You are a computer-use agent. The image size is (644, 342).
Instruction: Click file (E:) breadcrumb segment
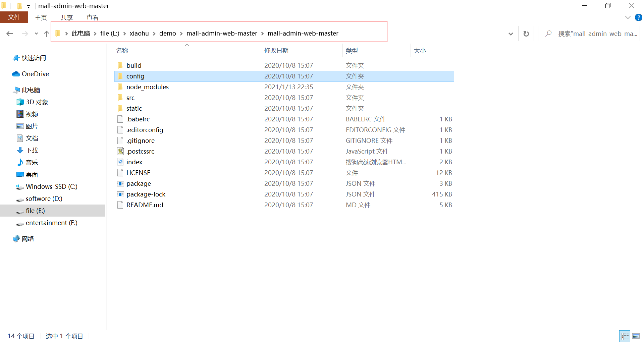[x=110, y=34]
